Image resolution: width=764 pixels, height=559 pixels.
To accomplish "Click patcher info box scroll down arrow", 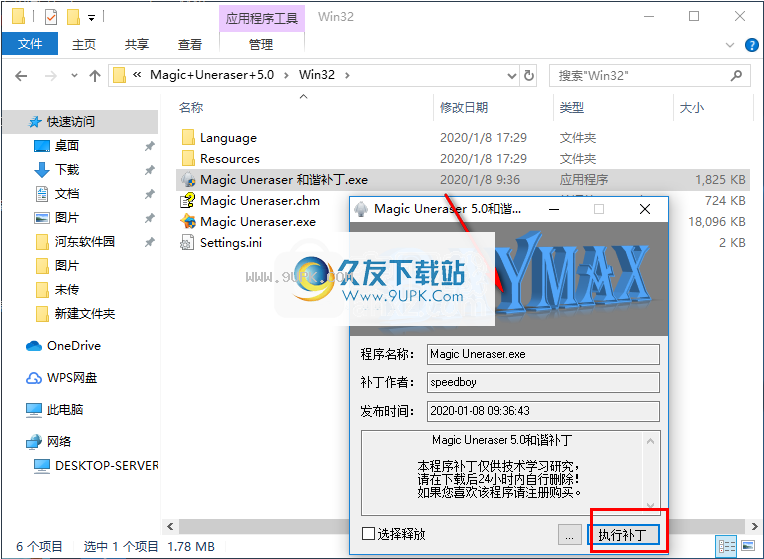I will point(650,505).
